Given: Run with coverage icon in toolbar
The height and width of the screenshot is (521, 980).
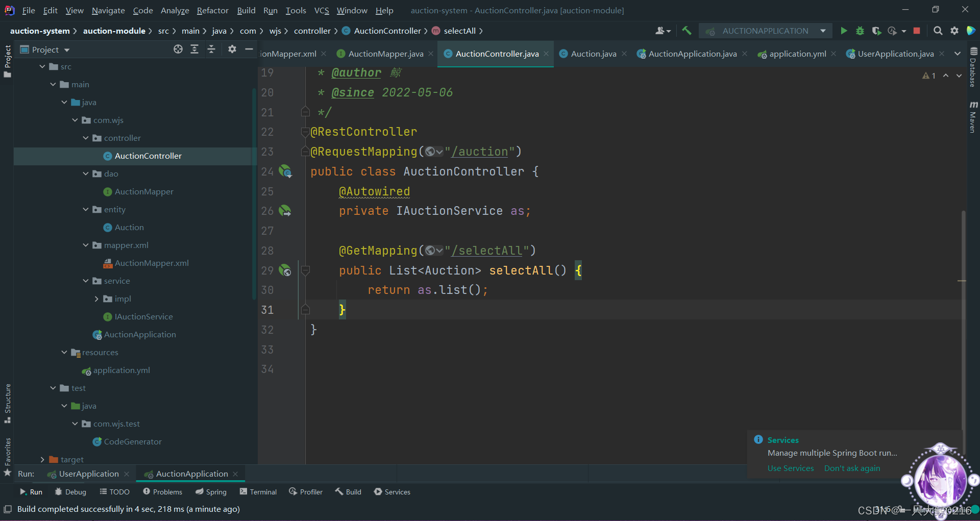Looking at the screenshot, I should 876,31.
